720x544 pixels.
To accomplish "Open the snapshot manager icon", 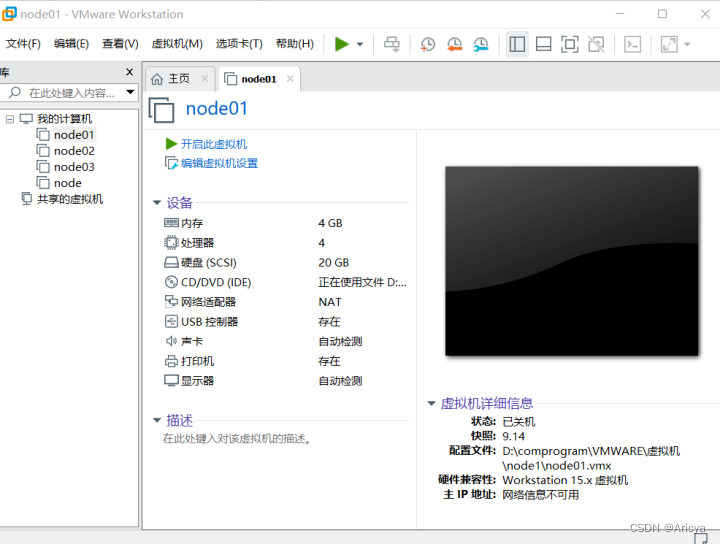I will (481, 45).
